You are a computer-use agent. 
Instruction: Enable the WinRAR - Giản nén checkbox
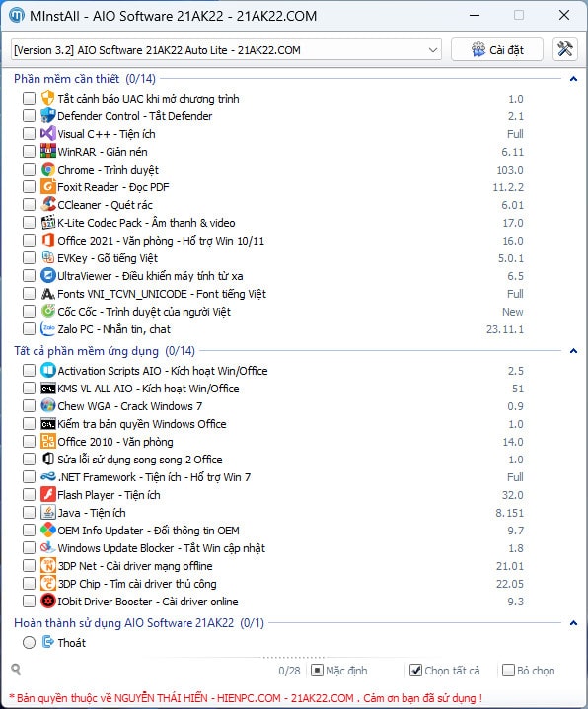29,151
